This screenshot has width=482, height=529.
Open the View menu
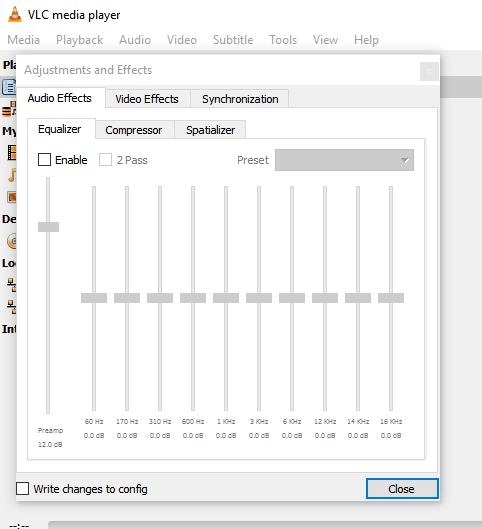[x=325, y=40]
